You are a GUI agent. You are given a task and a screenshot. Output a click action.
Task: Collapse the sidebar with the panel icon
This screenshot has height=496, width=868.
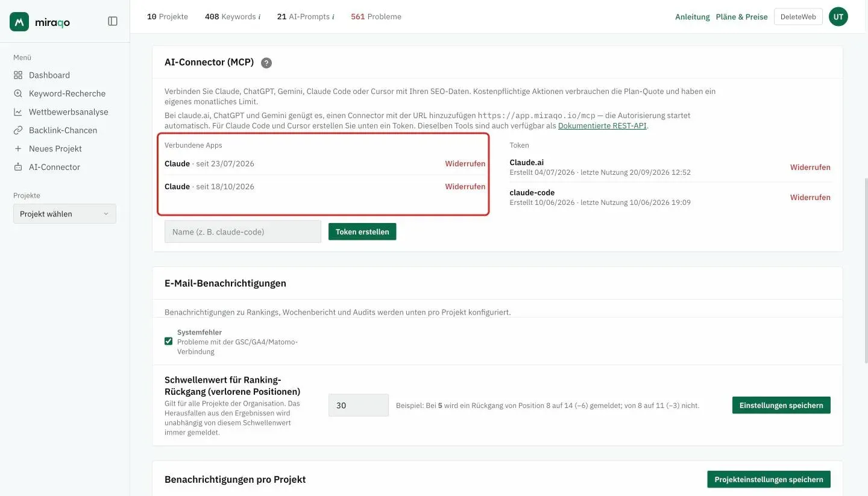(113, 21)
